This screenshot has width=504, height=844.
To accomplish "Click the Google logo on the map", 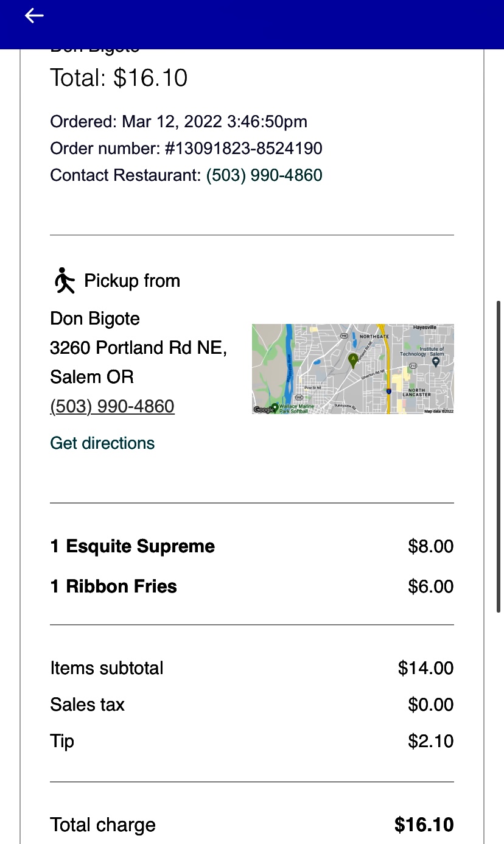I will coord(264,410).
